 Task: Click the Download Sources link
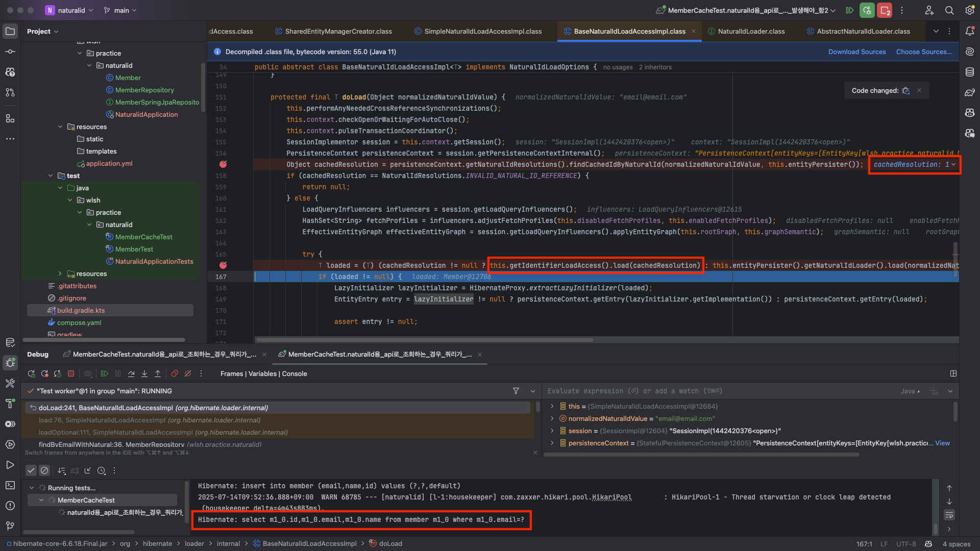pos(856,52)
